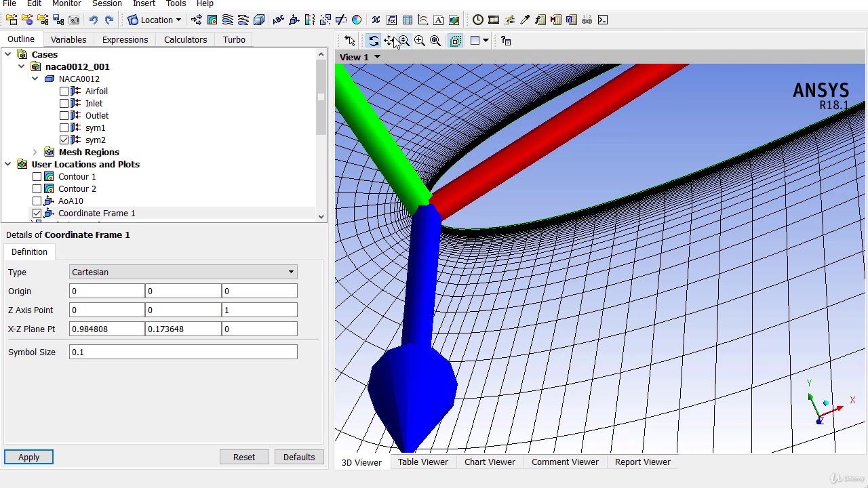This screenshot has width=868, height=488.
Task: Insert a Figure
Action: point(454,20)
